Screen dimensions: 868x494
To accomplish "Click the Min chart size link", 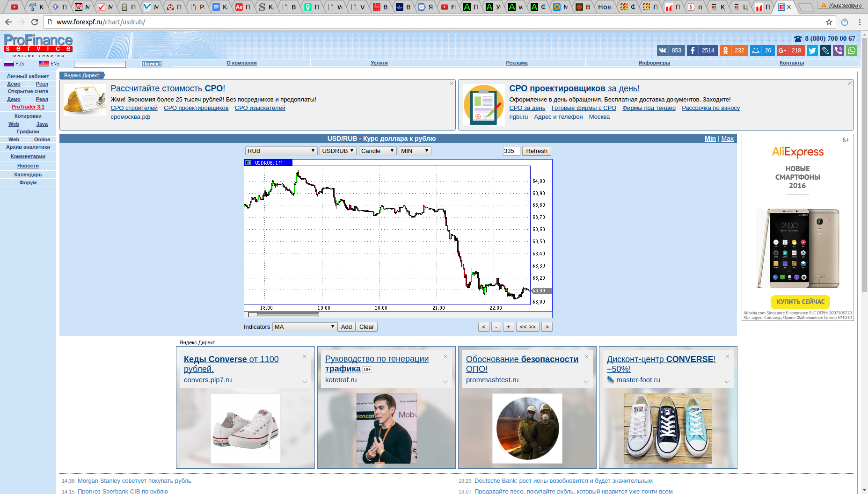I will point(710,138).
